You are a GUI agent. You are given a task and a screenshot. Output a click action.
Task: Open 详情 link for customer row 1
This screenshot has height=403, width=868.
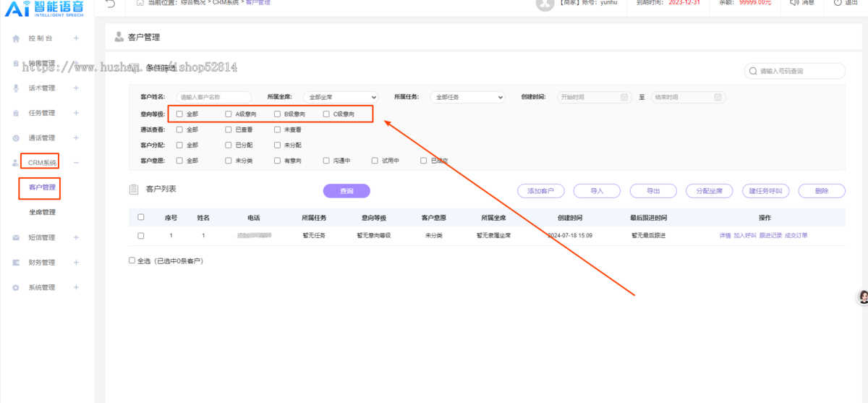725,236
